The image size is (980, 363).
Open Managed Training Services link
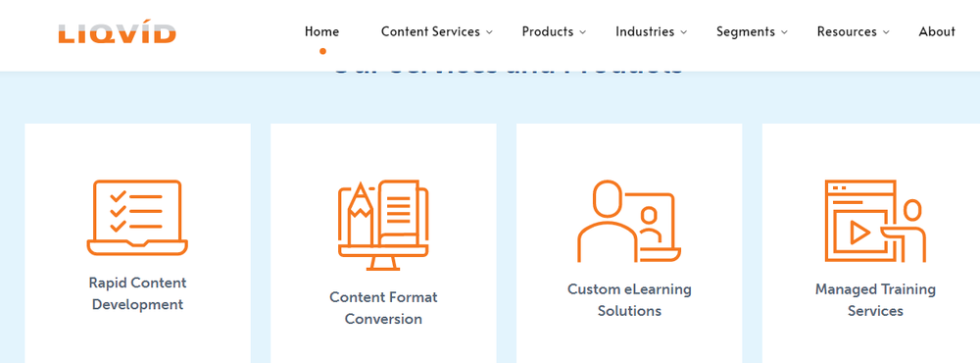click(875, 300)
